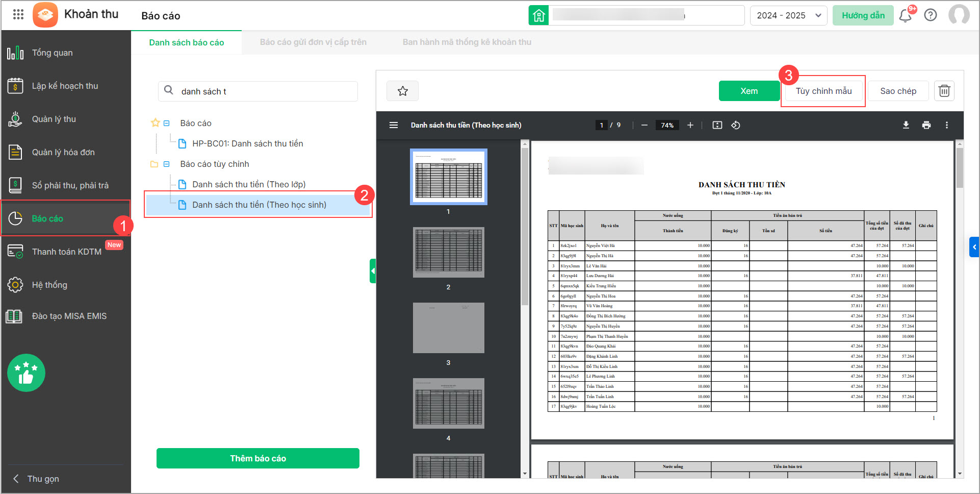Click the Tùy chỉnh mẫu button
This screenshot has height=494, width=980.
[823, 91]
